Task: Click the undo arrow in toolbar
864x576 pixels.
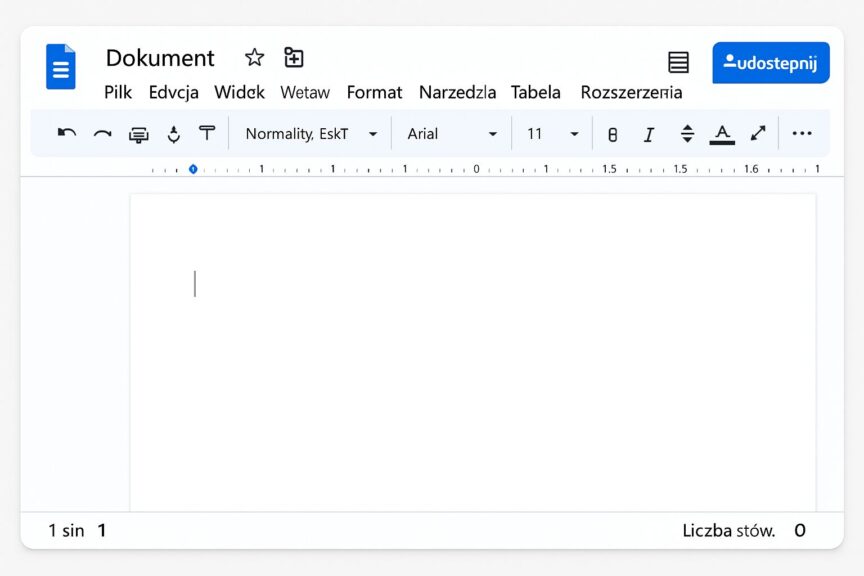Action: [67, 133]
